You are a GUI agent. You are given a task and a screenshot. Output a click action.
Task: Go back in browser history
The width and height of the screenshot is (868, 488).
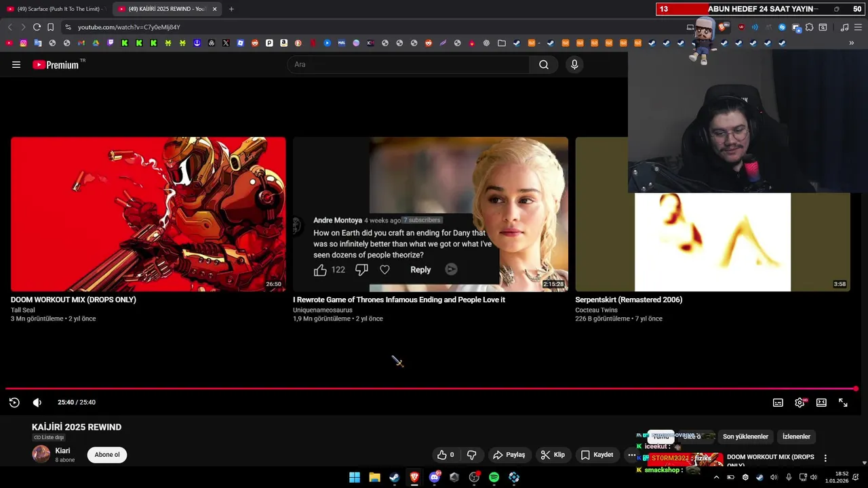coord(9,27)
